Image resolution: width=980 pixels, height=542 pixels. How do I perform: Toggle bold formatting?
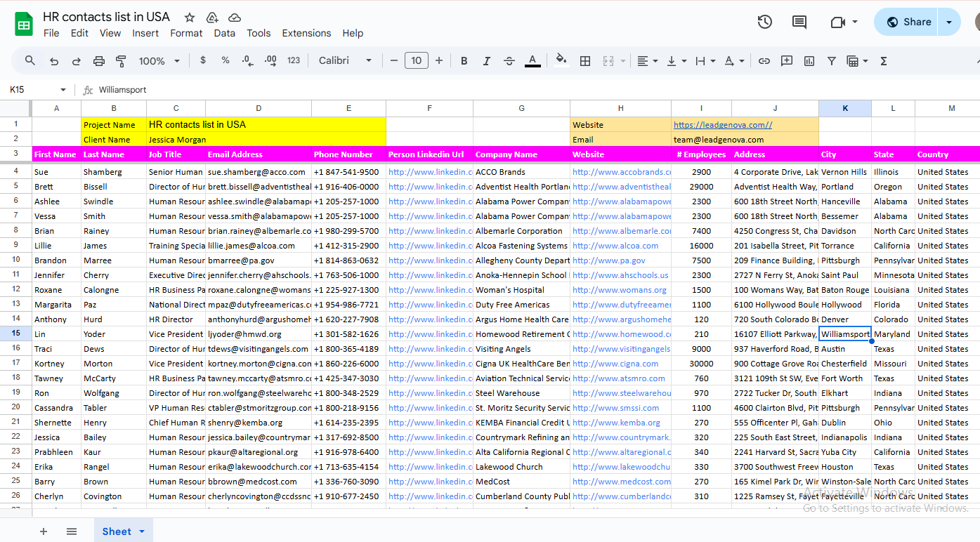pos(464,61)
